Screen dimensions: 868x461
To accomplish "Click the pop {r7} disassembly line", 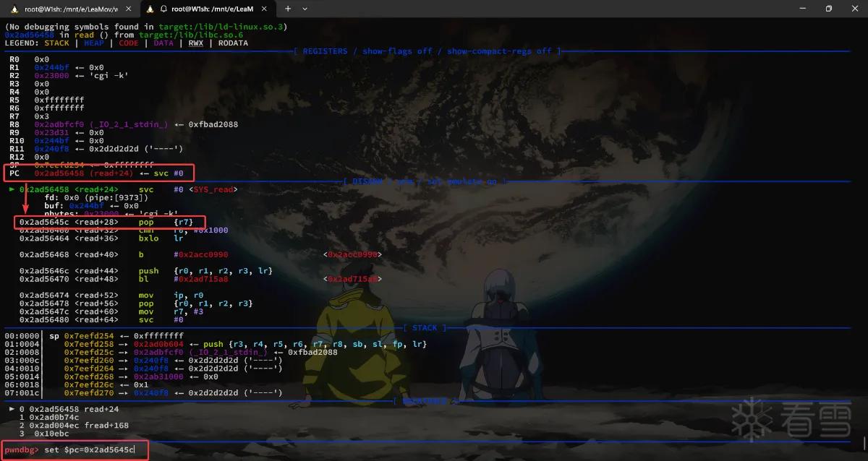I will point(110,222).
